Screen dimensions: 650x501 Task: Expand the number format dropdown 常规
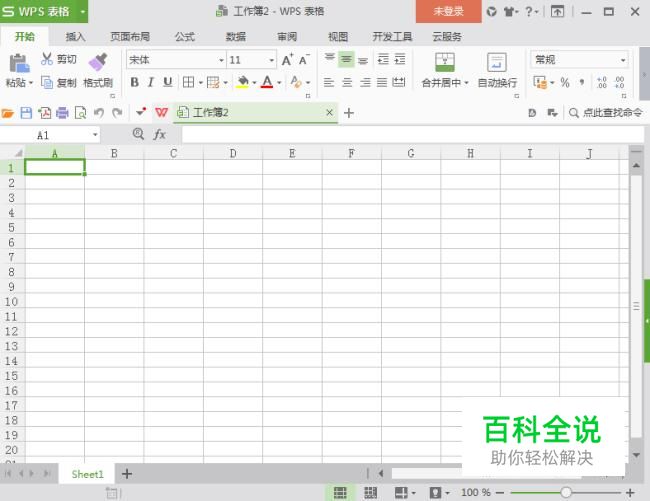click(x=623, y=61)
